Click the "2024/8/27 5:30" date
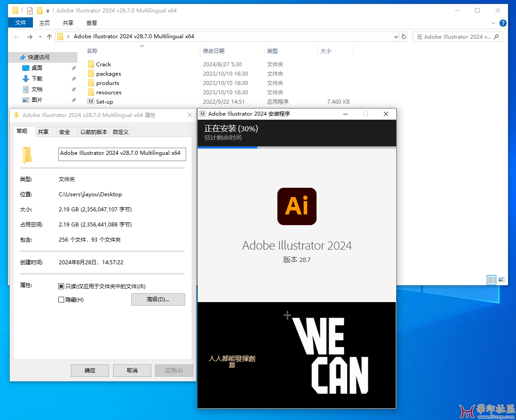Screen dimensions: 516x420 (x=223, y=64)
